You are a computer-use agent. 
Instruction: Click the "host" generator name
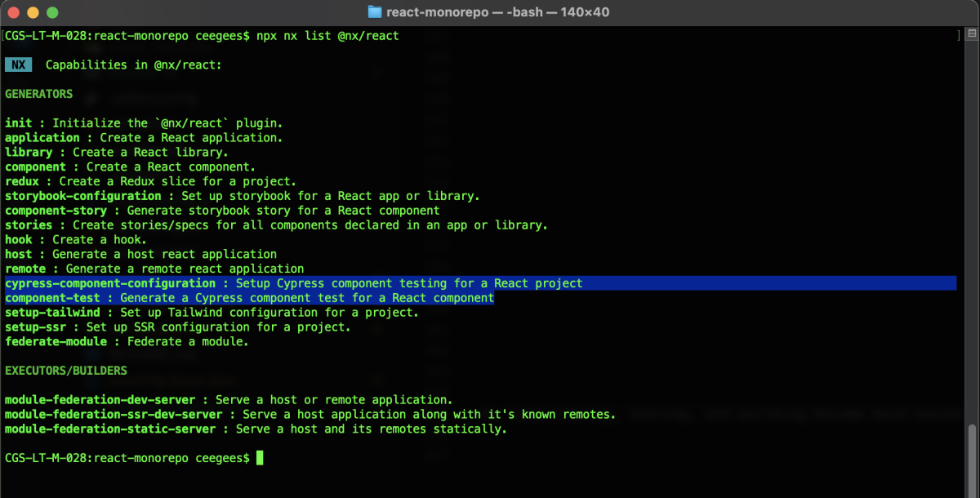click(x=19, y=254)
